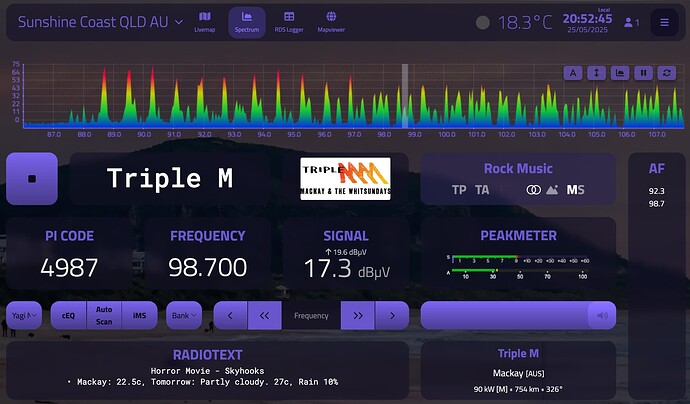Toggle the cEQ filter
This screenshot has width=690, height=404.
(68, 316)
